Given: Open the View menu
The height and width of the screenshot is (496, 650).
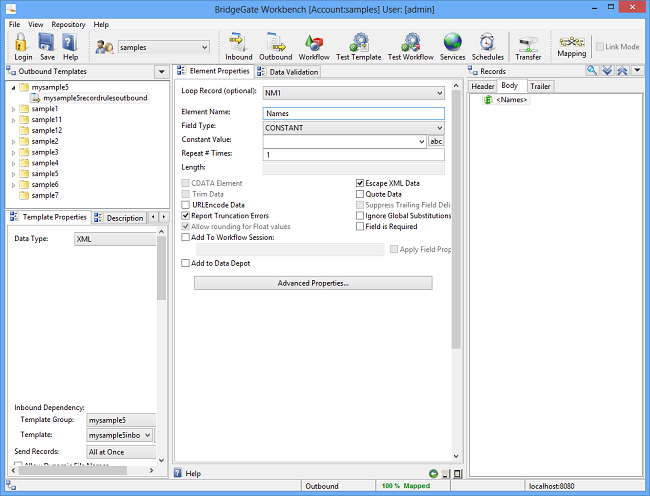Looking at the screenshot, I should click(36, 24).
